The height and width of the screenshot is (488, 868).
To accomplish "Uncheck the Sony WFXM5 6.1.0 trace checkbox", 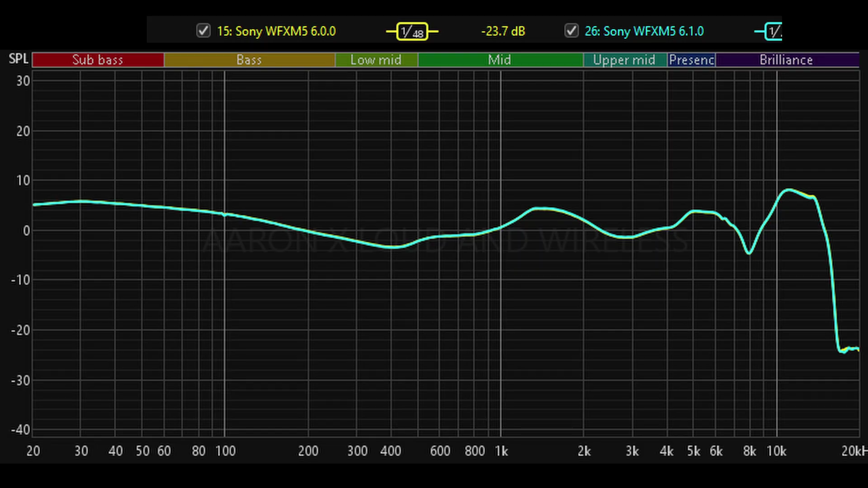I will (x=571, y=31).
